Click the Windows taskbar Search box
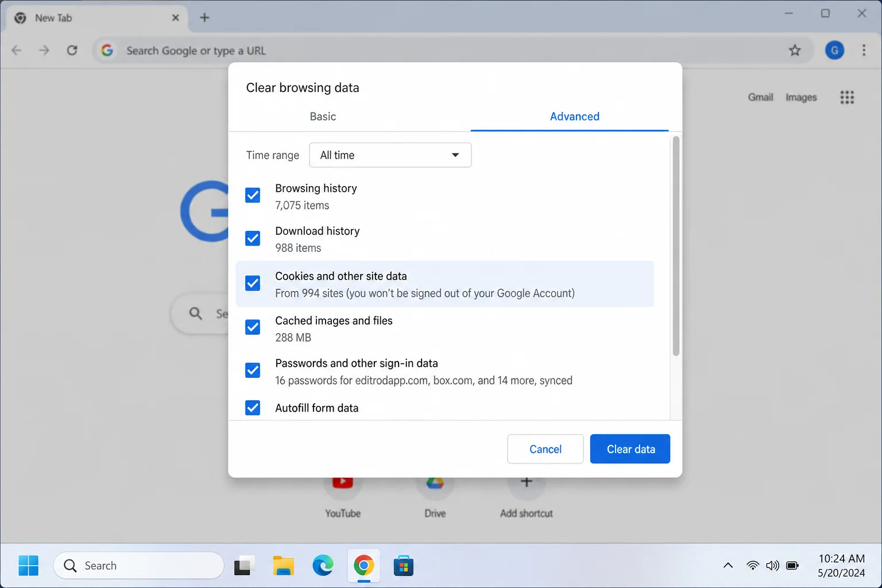The height and width of the screenshot is (588, 882). point(139,566)
